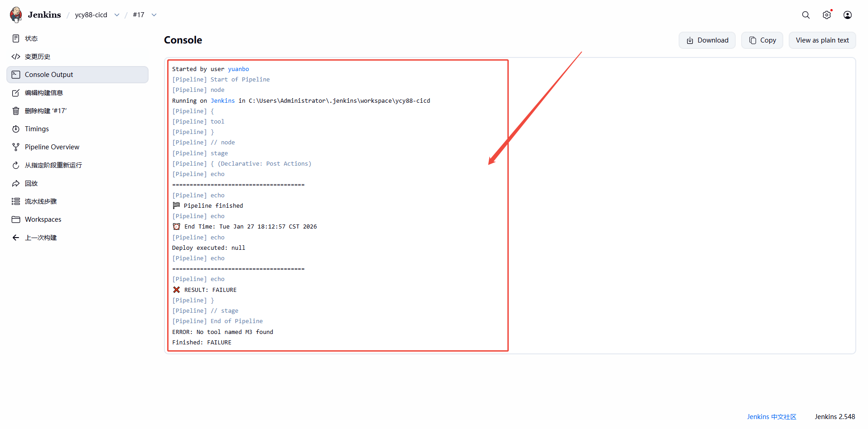Open Manage Jenkins gear icon
Viewport: 868px width, 429px height.
point(827,15)
